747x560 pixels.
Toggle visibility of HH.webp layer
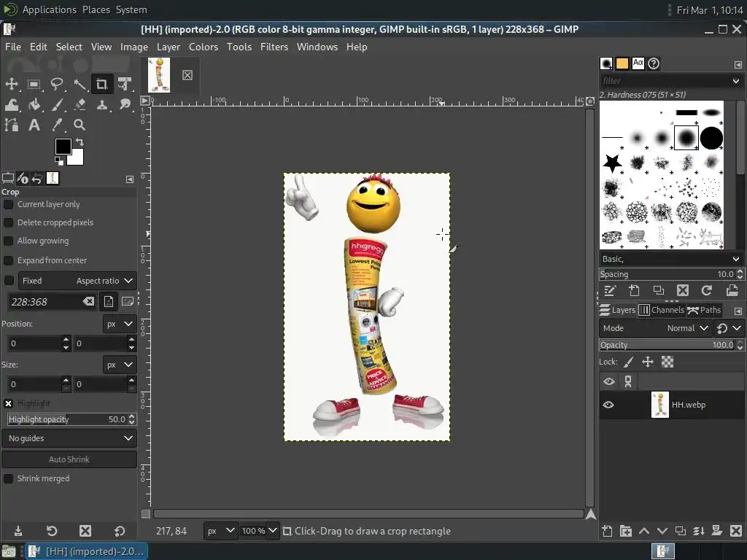point(608,405)
